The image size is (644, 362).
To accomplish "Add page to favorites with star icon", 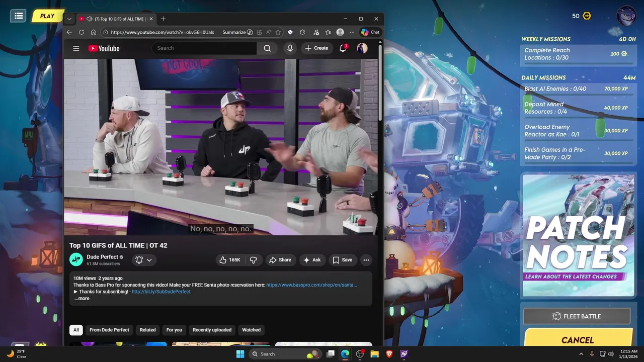I will pos(277,32).
